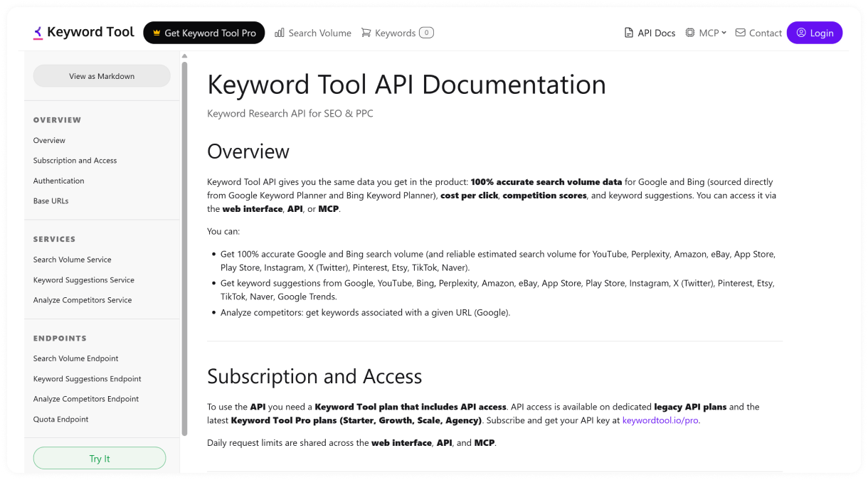
Task: Click the View as Markdown button
Action: (x=102, y=76)
